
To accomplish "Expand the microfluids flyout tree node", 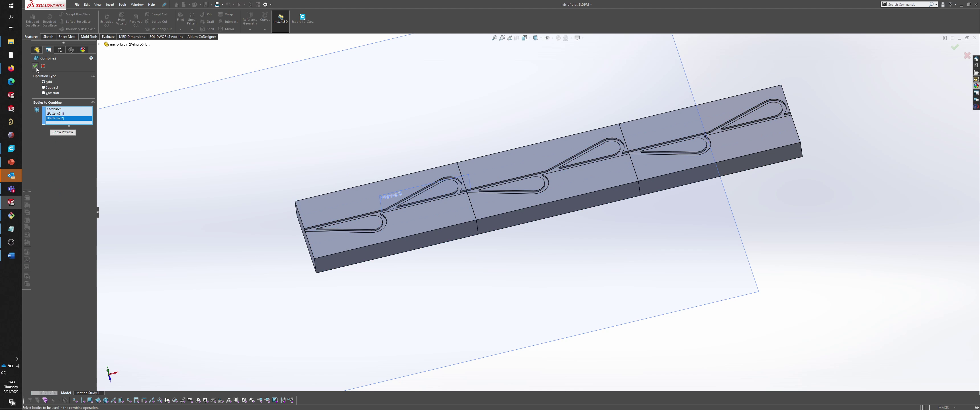I will pyautogui.click(x=99, y=44).
